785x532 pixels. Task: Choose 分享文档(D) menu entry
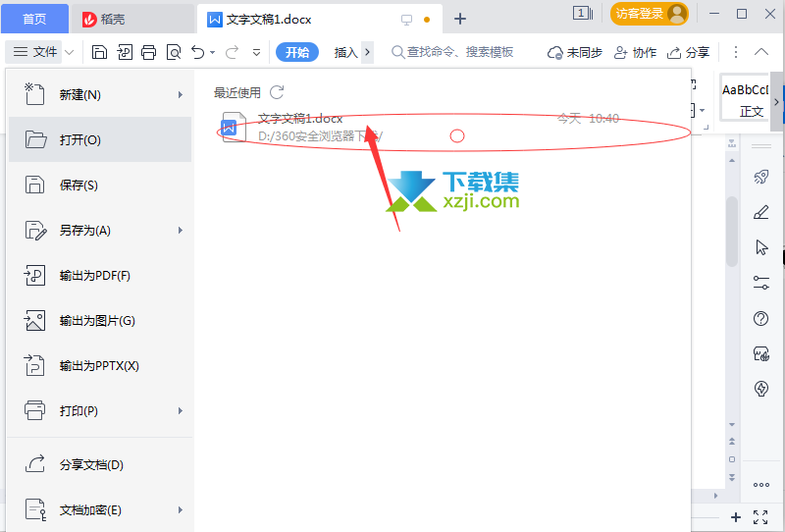point(100,465)
